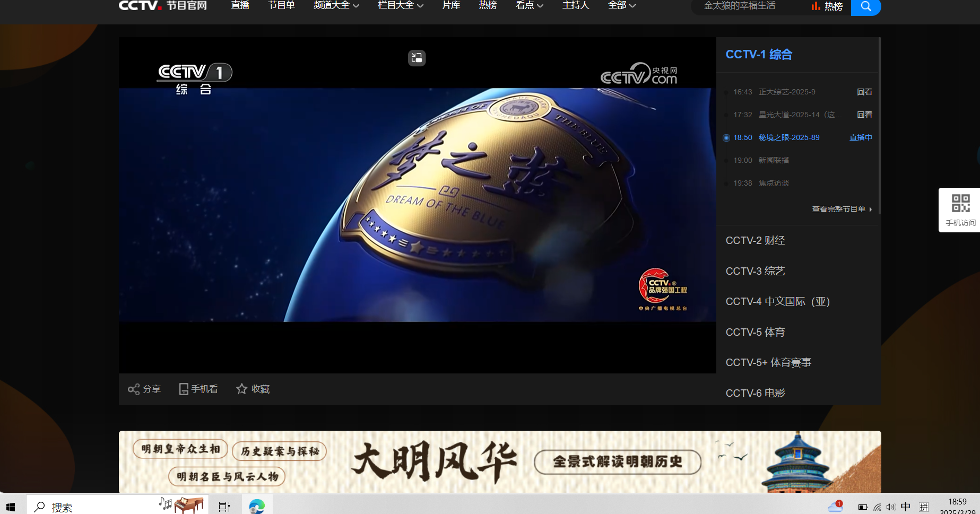Expand the 频道大全 dropdown

click(335, 5)
